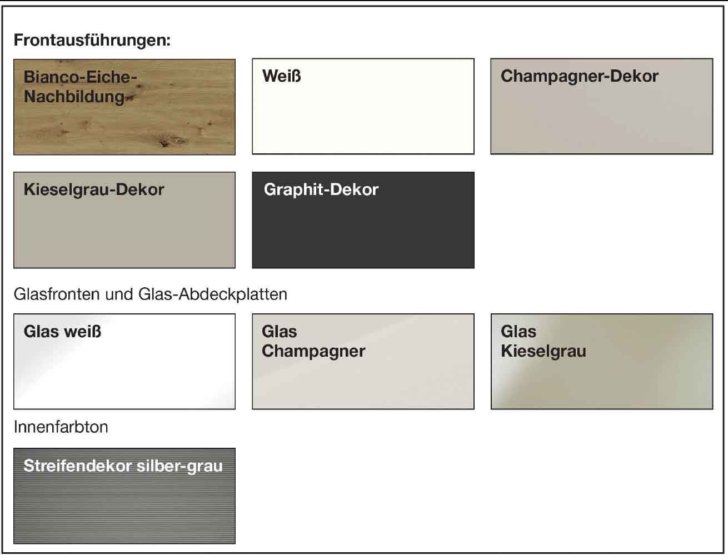Viewport: 728px width, 560px height.
Task: Pick the Glas Champagner glass swatch
Action: pos(363,362)
